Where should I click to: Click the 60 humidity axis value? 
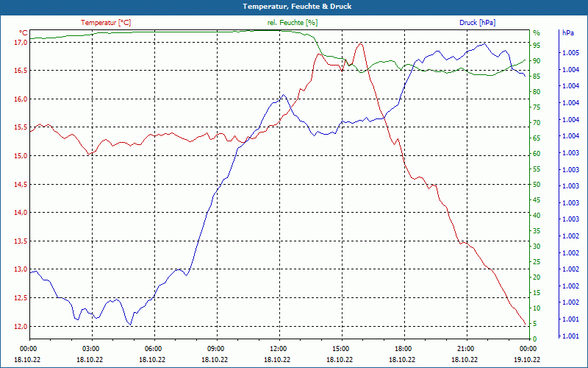click(x=537, y=154)
